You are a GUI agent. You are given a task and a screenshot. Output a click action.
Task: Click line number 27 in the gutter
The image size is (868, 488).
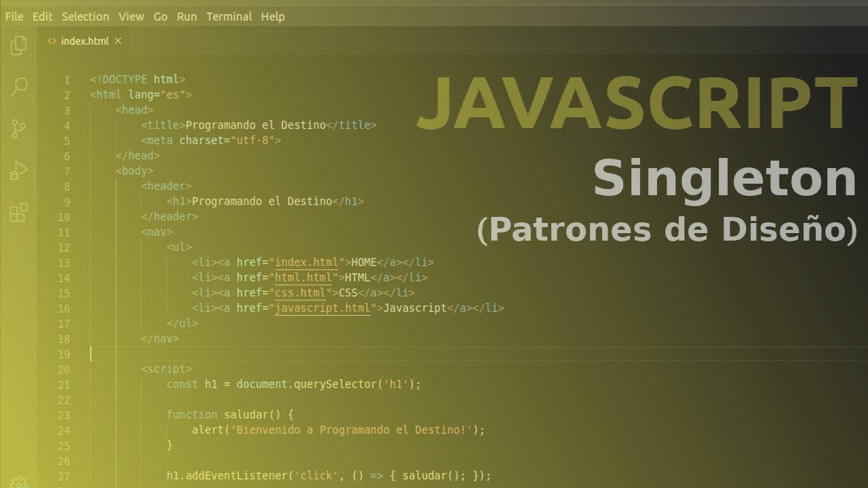(x=64, y=476)
